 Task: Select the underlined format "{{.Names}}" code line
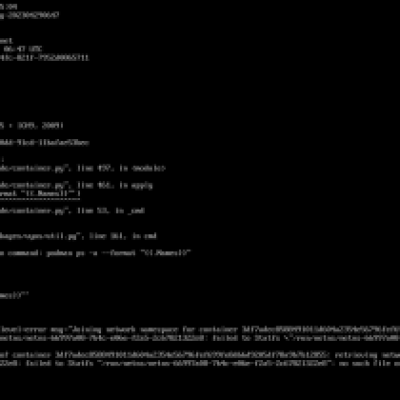pos(40,194)
